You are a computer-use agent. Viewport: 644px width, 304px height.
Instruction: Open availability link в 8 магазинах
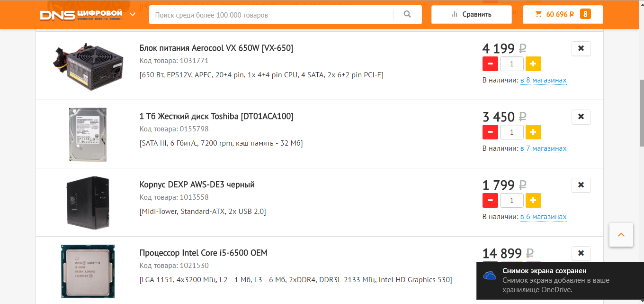point(544,80)
